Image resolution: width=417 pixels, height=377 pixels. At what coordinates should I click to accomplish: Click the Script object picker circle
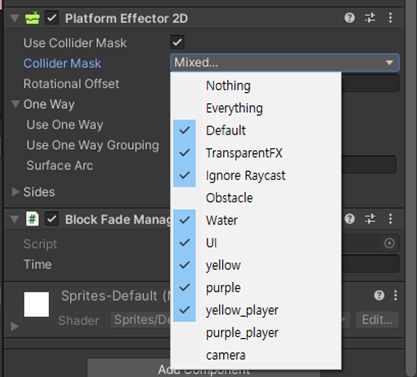(x=389, y=243)
